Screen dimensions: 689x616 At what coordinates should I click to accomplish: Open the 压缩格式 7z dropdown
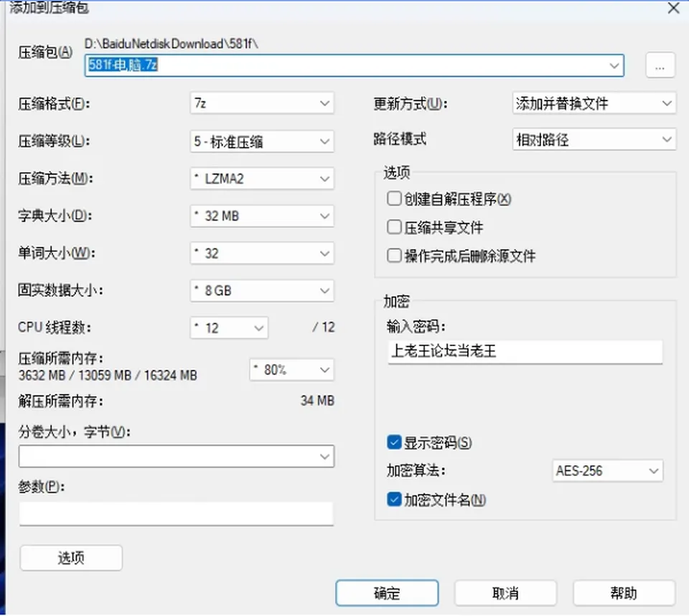[x=262, y=103]
